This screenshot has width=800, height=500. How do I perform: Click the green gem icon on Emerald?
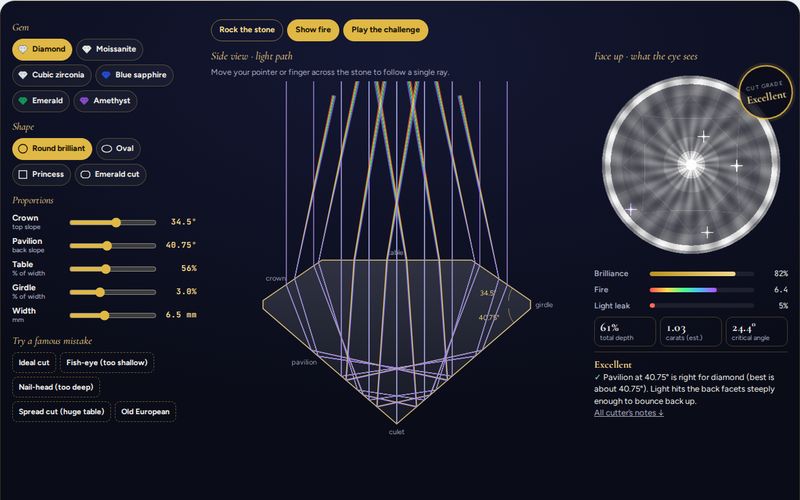click(23, 101)
